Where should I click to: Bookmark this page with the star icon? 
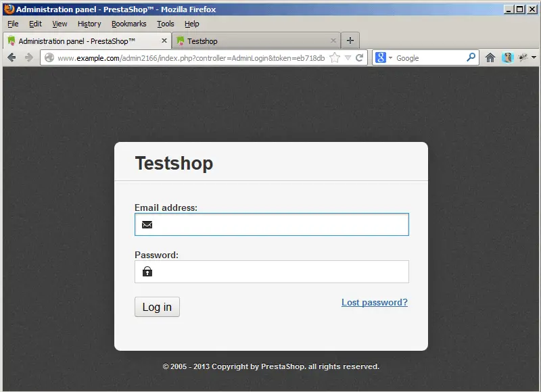(x=335, y=57)
